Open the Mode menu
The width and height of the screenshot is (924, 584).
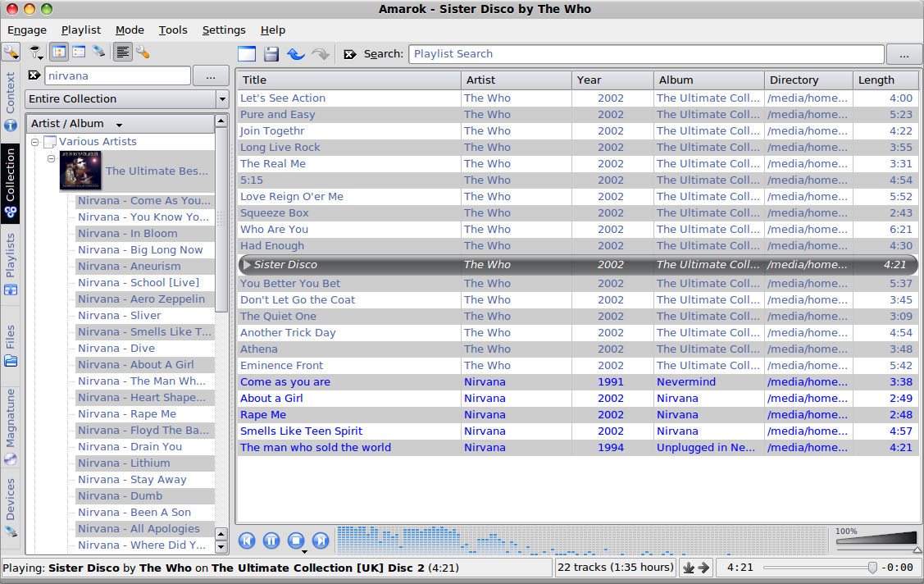(130, 30)
